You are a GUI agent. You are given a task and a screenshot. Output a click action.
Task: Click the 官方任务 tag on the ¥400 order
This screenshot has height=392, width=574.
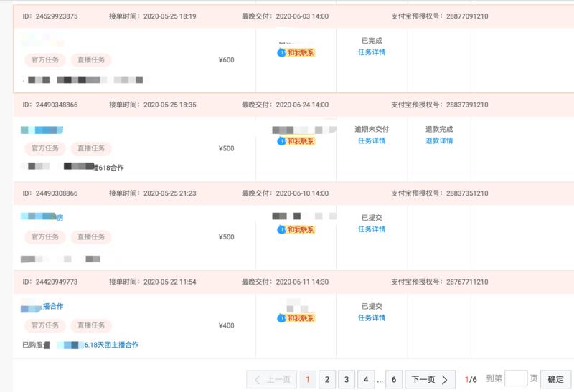coord(45,325)
